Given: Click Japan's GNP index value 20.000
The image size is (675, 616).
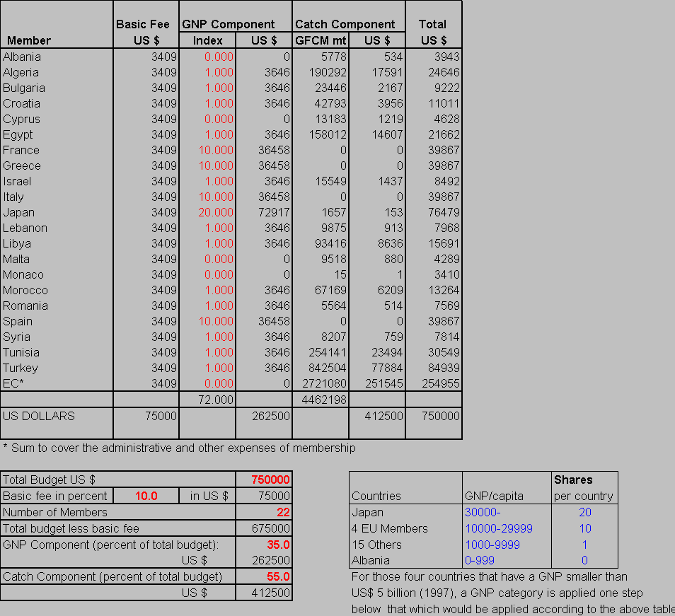Looking at the screenshot, I should coord(219,212).
